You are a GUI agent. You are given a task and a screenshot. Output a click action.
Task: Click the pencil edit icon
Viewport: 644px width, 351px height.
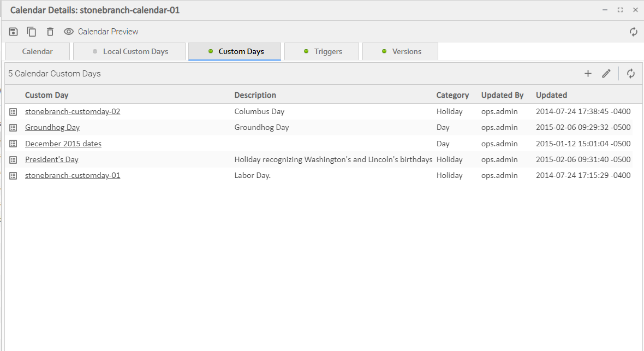click(x=606, y=74)
